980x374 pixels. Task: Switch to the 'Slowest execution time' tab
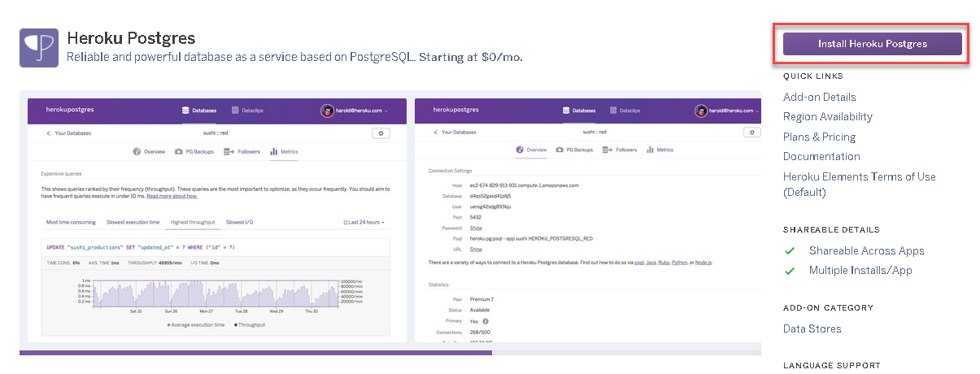tap(133, 222)
